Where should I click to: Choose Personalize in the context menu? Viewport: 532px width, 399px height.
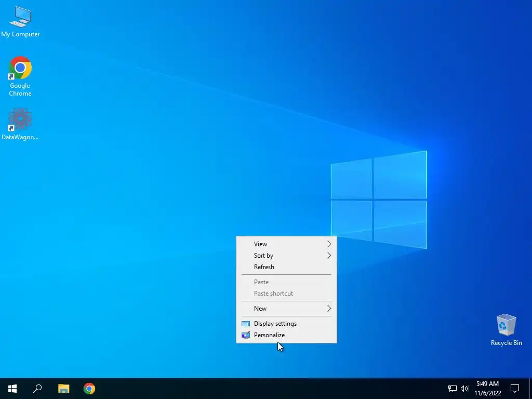point(286,335)
